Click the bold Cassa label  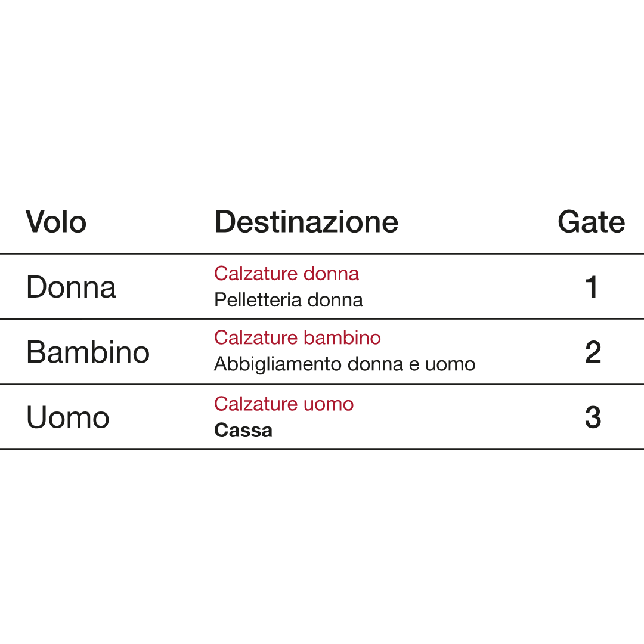(243, 430)
